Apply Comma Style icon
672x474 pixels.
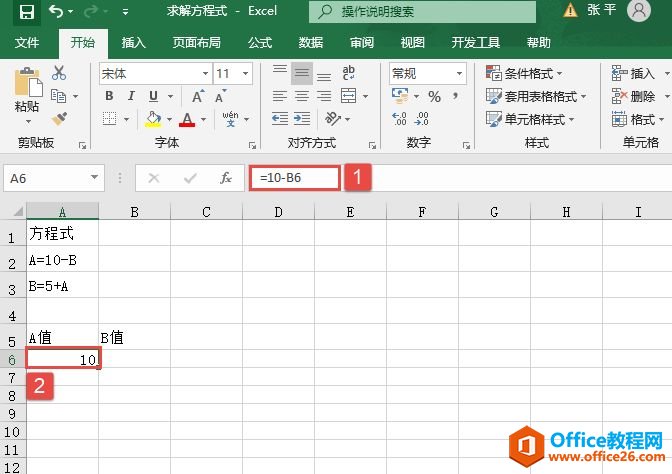pyautogui.click(x=456, y=96)
